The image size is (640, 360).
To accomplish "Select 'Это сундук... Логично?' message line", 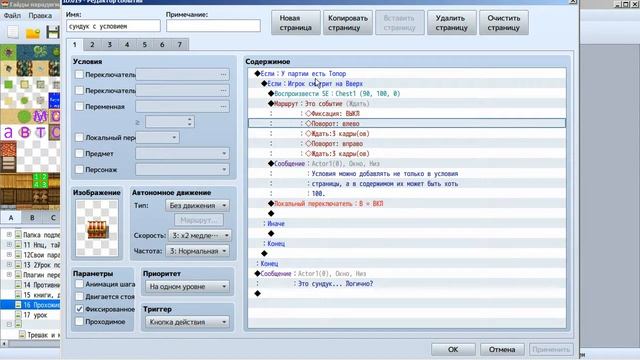I will tap(407, 284).
